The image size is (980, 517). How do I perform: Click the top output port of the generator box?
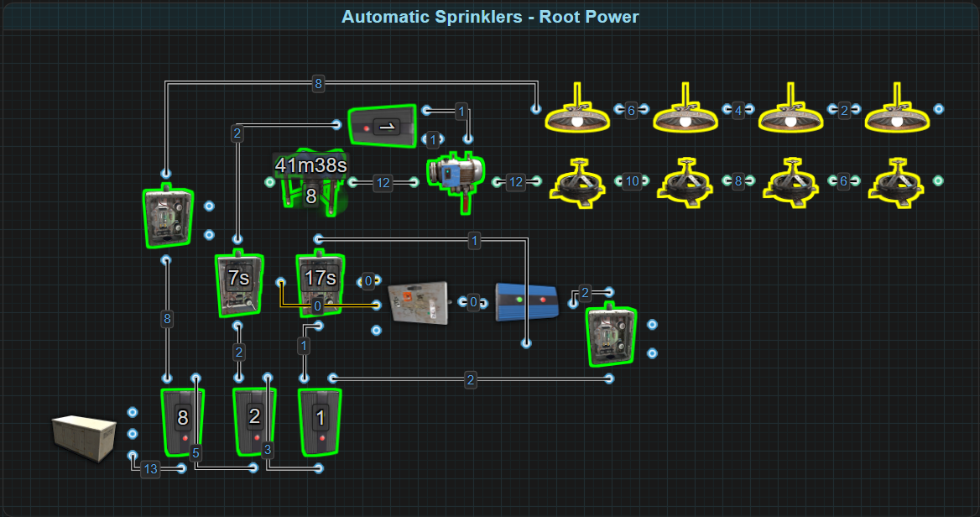[x=132, y=412]
